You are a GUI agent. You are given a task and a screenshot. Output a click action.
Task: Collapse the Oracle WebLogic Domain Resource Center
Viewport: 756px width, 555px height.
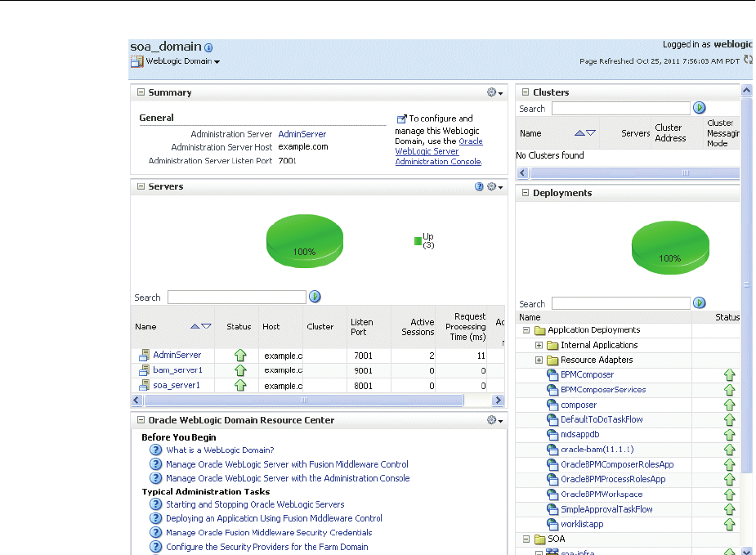[x=141, y=420]
